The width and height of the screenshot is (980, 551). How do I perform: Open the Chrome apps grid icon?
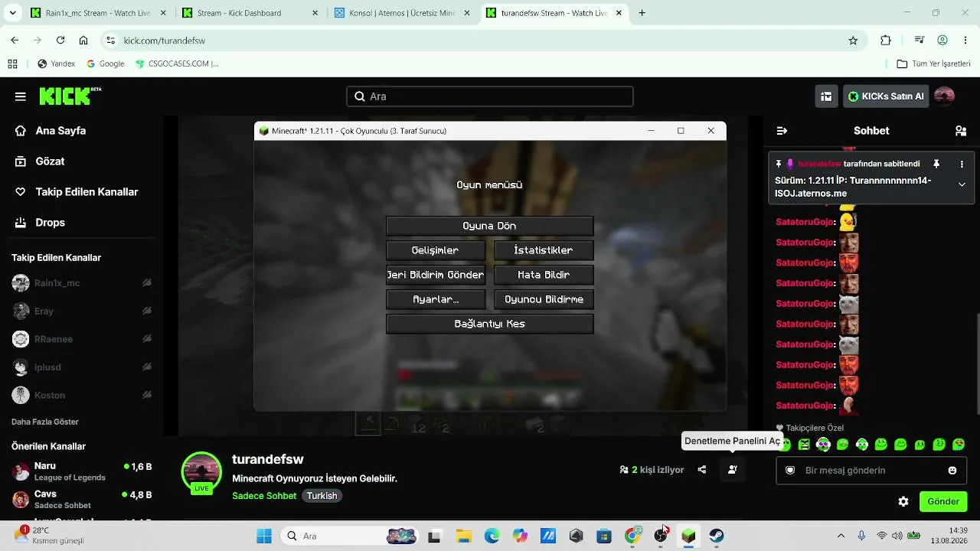pyautogui.click(x=12, y=64)
